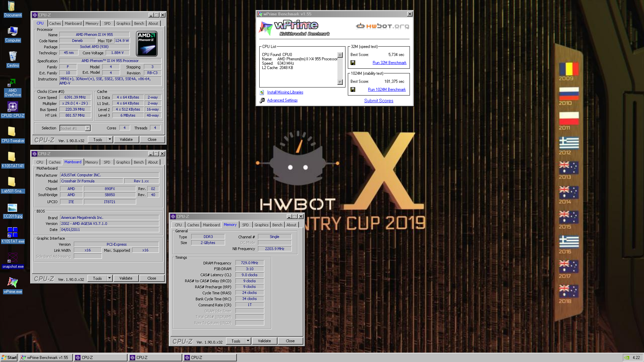Click save icon beside 1024M best score

[x=353, y=89]
